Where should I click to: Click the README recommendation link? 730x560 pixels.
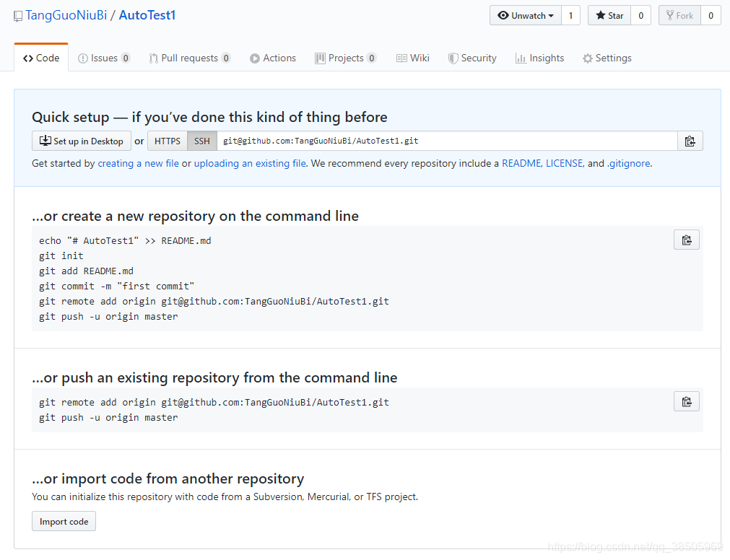click(x=521, y=163)
